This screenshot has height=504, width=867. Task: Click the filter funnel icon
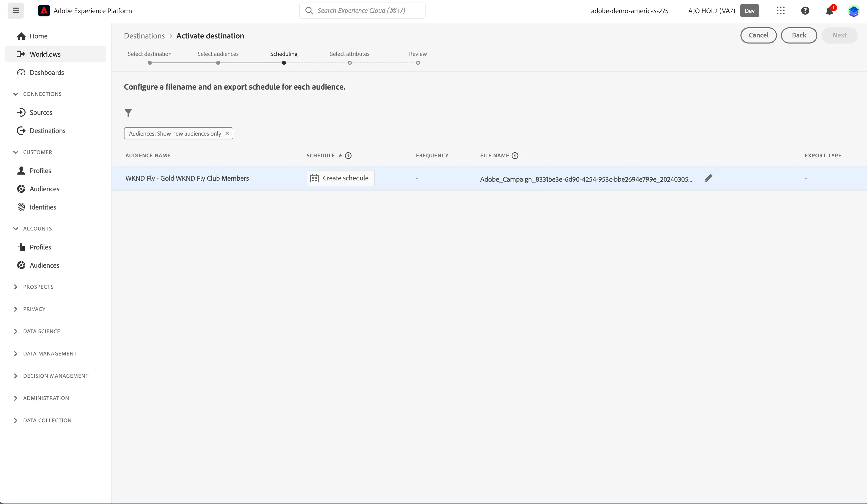tap(128, 113)
